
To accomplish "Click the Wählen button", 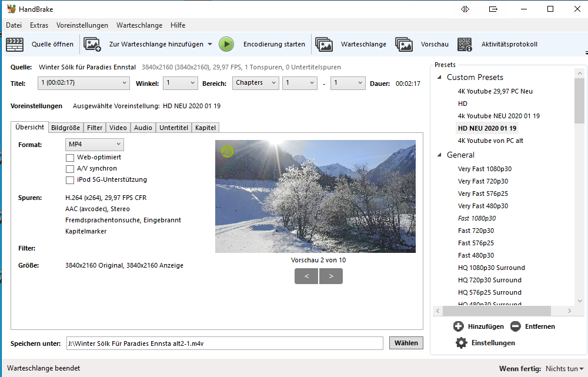I will [x=406, y=343].
